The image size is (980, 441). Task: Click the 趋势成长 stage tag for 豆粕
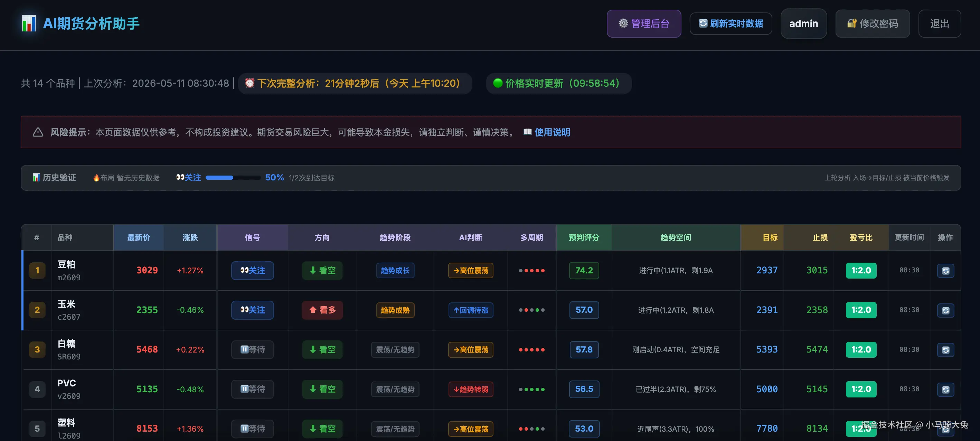click(x=395, y=271)
